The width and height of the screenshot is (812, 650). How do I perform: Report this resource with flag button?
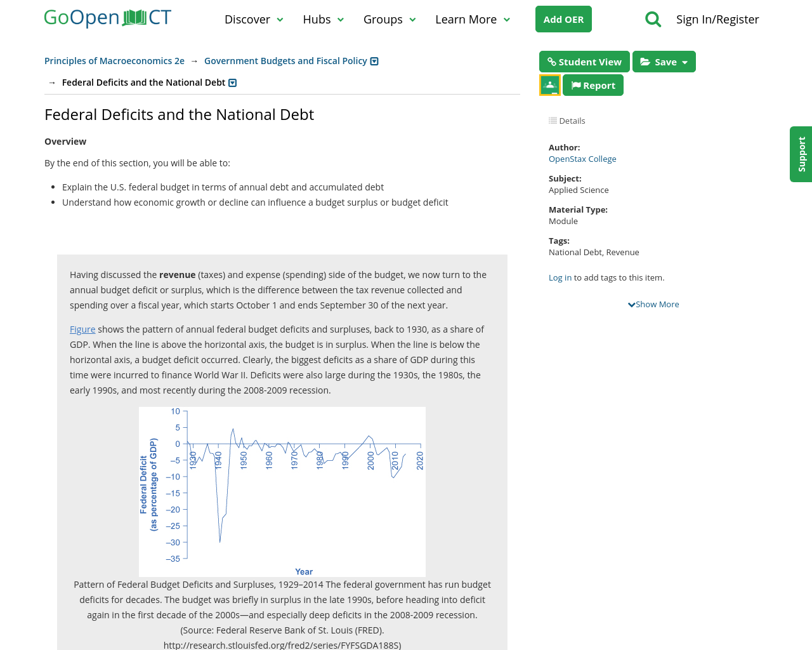click(593, 85)
